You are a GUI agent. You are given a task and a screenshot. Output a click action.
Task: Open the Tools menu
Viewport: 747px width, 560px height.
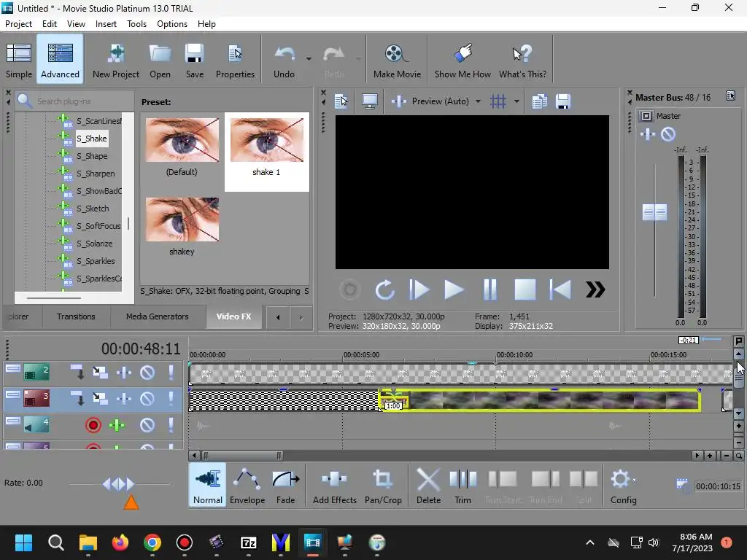point(136,24)
